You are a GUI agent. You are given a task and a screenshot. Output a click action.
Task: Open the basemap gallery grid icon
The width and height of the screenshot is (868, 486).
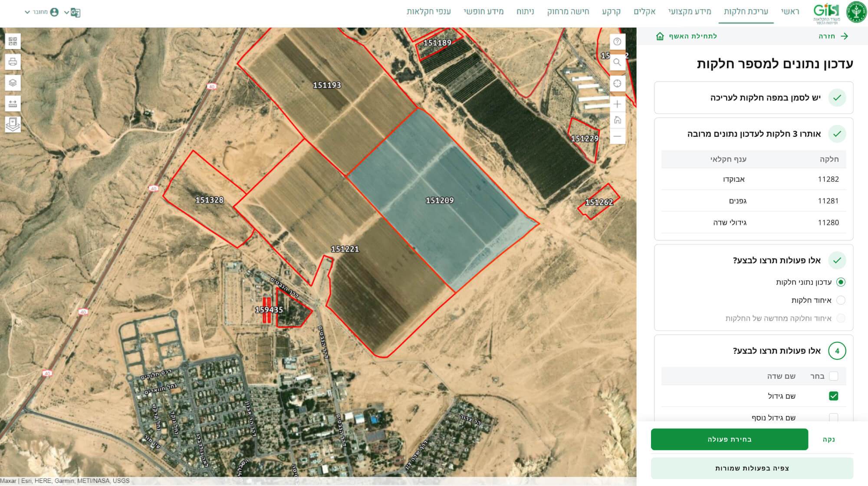point(13,41)
